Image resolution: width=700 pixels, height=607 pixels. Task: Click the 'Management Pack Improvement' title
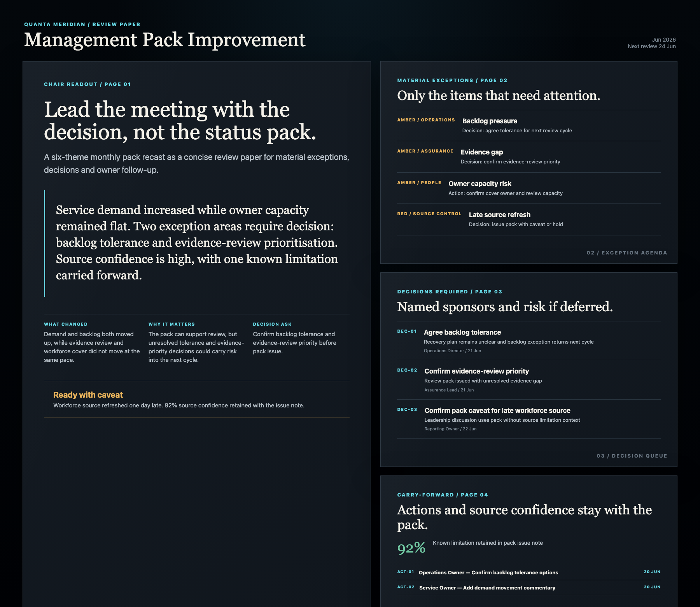164,40
